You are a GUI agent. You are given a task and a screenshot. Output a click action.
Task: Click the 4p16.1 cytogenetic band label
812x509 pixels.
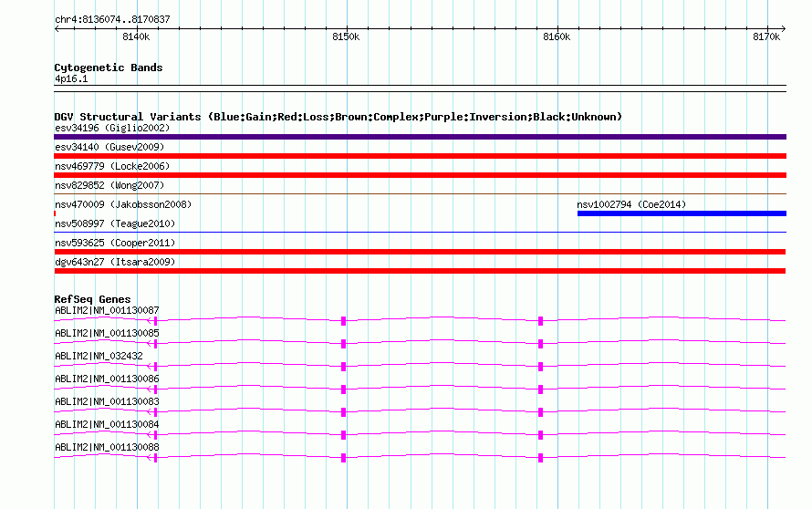pos(71,79)
